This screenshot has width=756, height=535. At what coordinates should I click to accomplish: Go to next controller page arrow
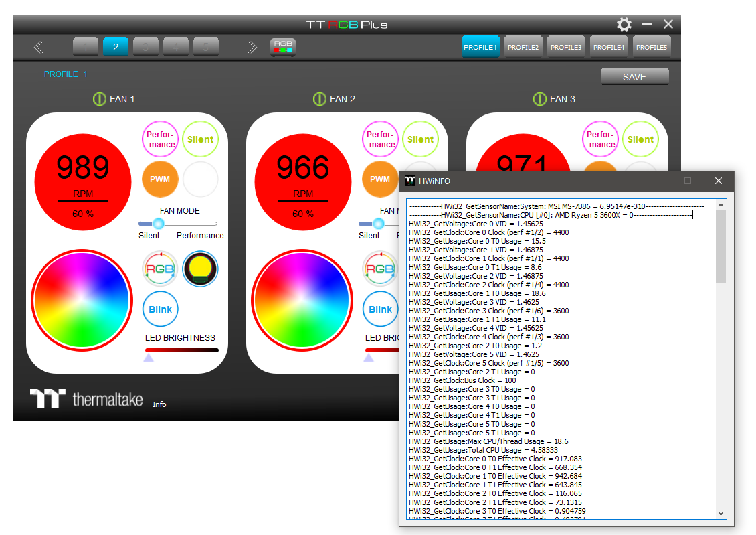[x=252, y=48]
